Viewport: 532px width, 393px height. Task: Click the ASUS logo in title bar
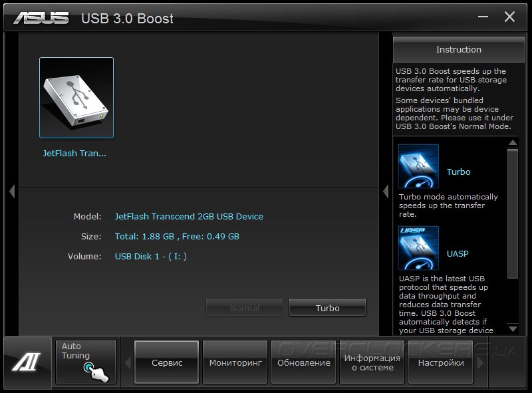(x=41, y=18)
